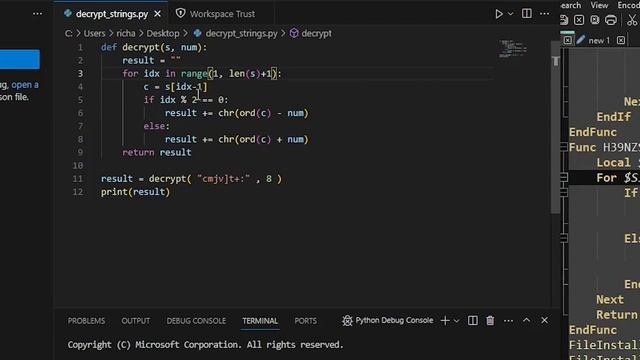Split the terminal pane
640x360 pixels.
[x=473, y=320]
